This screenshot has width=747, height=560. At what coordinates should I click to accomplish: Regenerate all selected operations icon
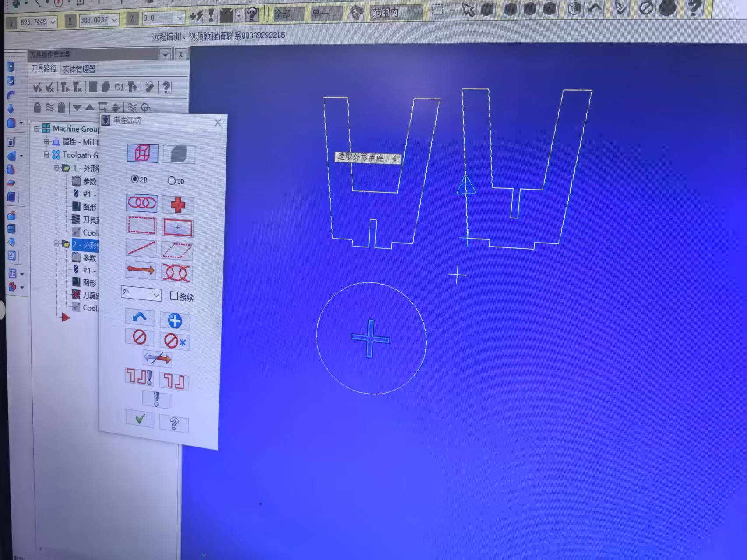point(65,88)
